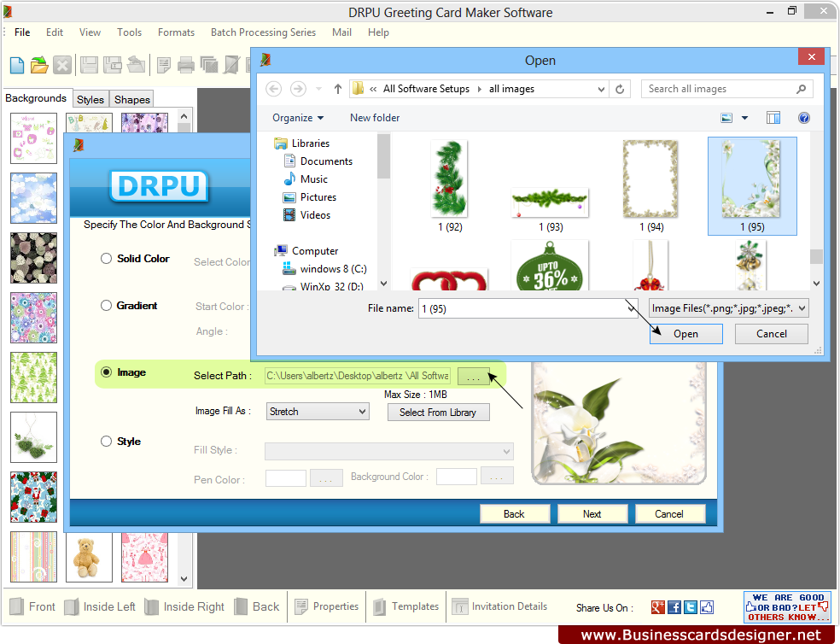840x644 pixels.
Task: Open the Batch Processing Series menu
Action: coord(264,32)
